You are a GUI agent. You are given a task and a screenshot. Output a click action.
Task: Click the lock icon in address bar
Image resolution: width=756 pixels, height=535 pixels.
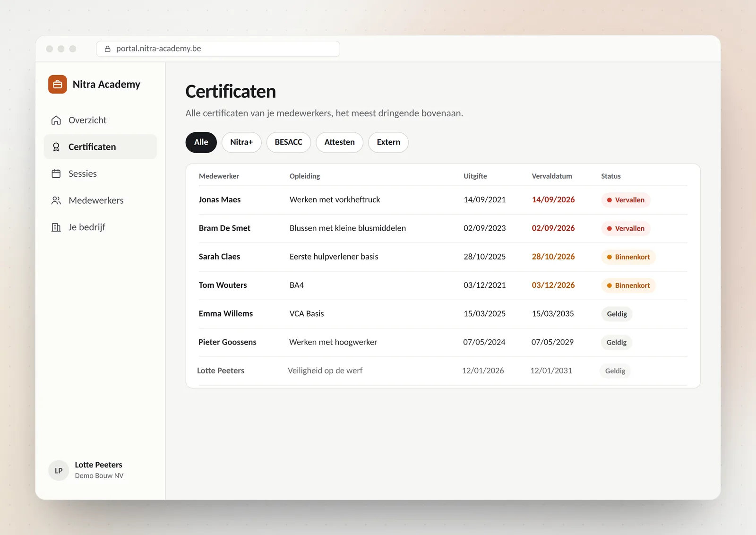coord(107,49)
